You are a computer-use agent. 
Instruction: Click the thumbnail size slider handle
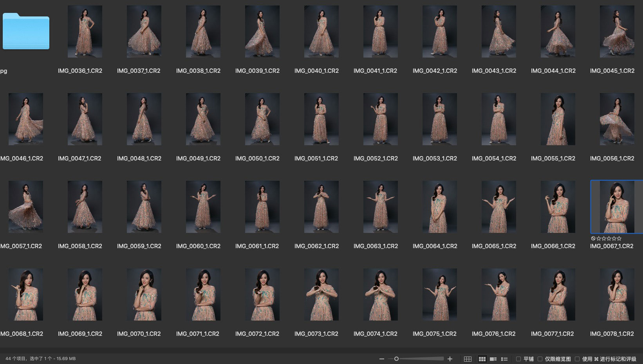click(396, 359)
